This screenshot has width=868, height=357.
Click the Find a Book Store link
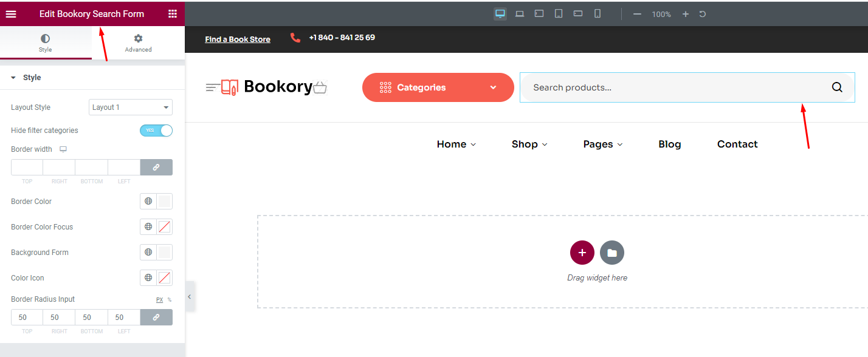click(x=238, y=39)
